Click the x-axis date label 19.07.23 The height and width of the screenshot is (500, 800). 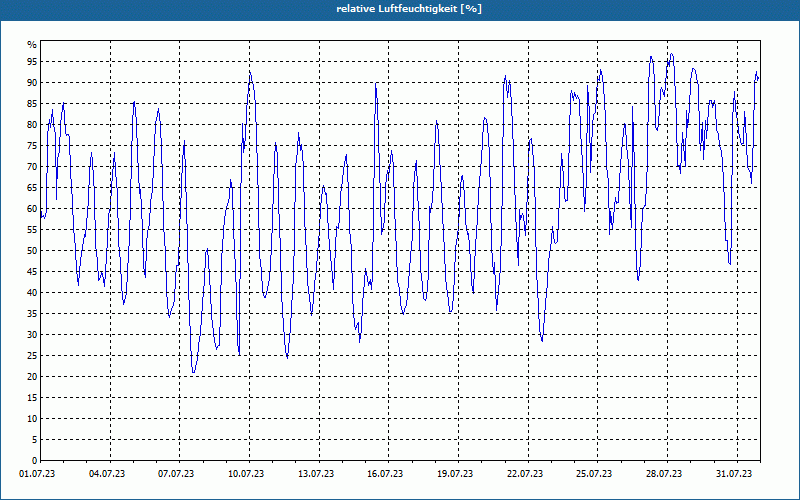(455, 474)
